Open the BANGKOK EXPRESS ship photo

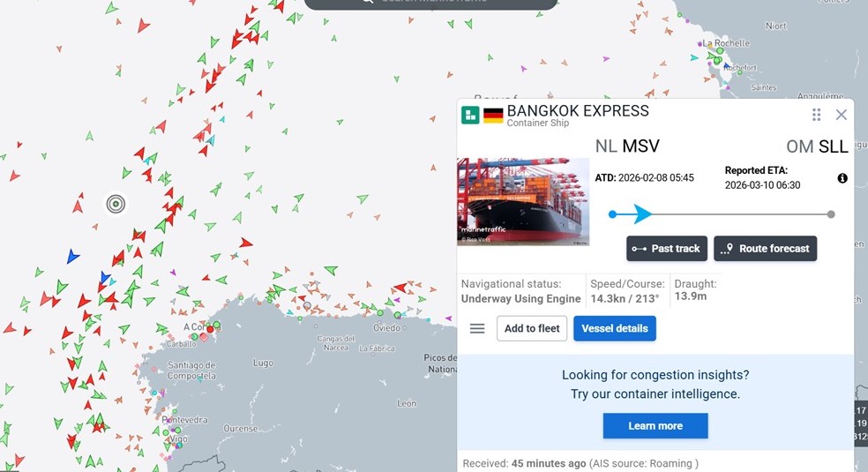click(523, 201)
